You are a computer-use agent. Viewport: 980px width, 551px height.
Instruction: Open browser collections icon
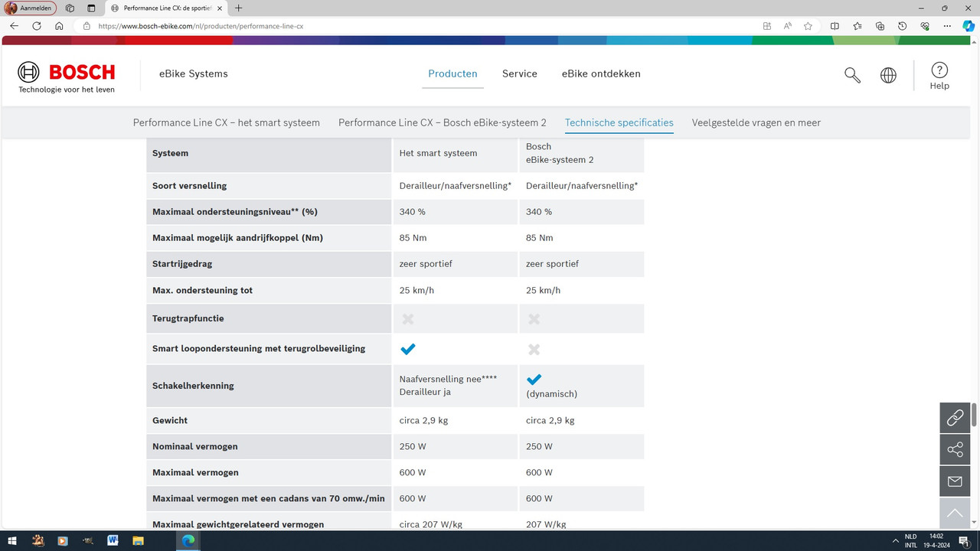click(880, 25)
